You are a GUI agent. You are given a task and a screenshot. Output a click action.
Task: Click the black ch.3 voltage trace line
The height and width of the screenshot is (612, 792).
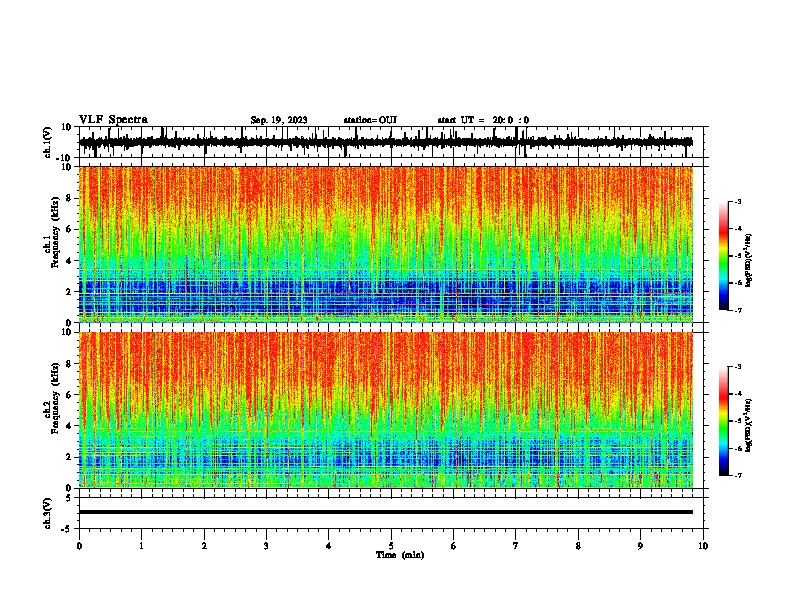point(385,512)
